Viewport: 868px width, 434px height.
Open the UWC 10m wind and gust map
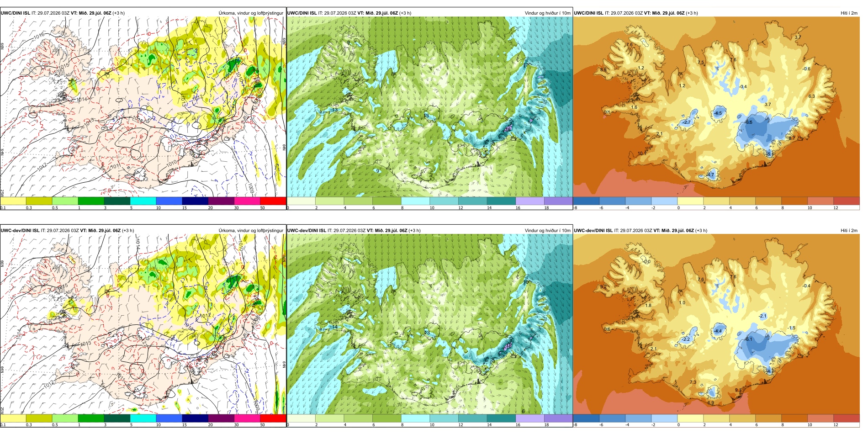pyautogui.click(x=429, y=107)
